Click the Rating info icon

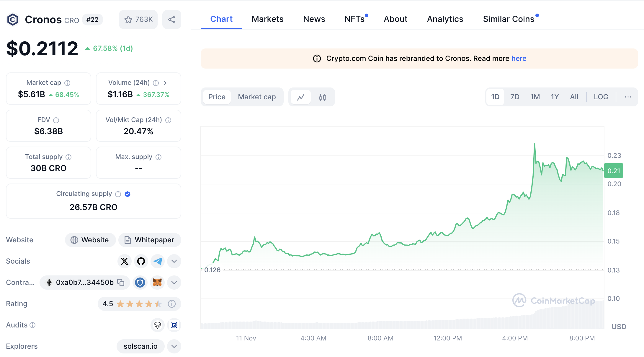[172, 304]
